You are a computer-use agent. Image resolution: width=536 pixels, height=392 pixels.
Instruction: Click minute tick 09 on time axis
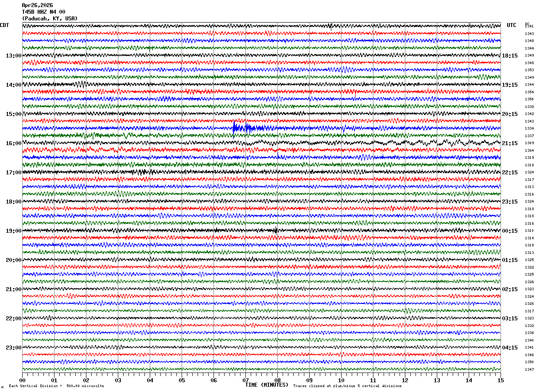[309, 380]
